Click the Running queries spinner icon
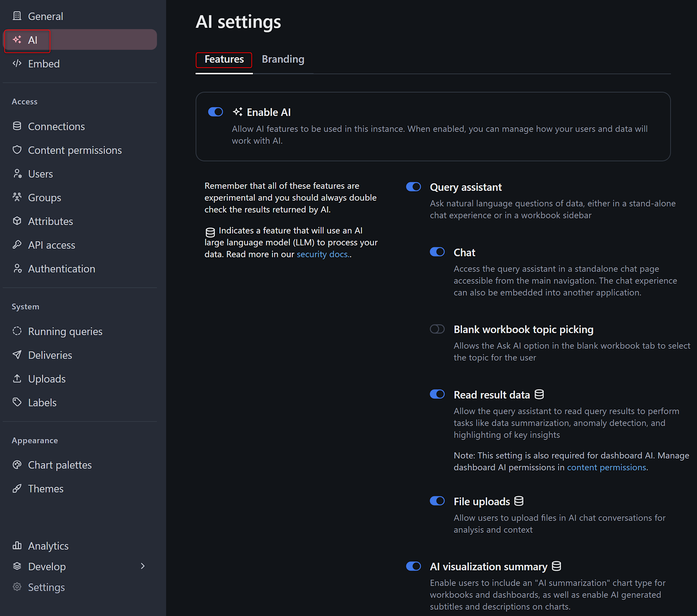 pyautogui.click(x=17, y=331)
